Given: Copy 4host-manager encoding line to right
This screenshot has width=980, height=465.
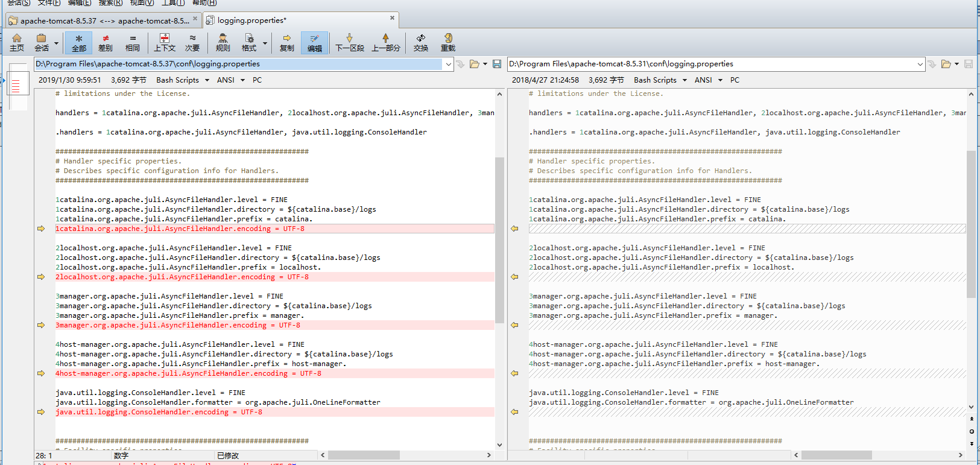Looking at the screenshot, I should click(x=41, y=373).
